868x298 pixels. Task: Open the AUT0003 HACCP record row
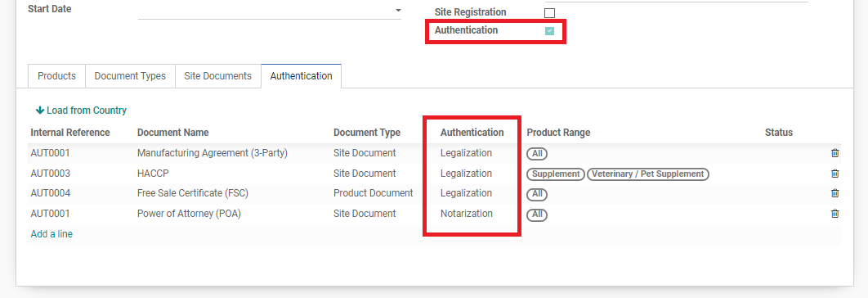pos(435,174)
